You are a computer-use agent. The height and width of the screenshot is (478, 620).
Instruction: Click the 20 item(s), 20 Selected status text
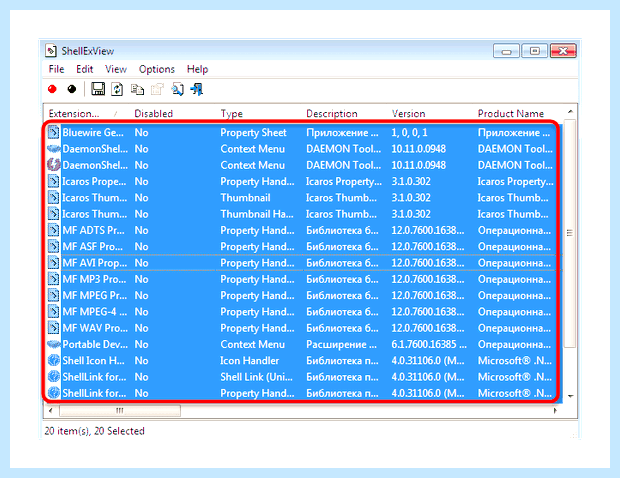click(95, 431)
